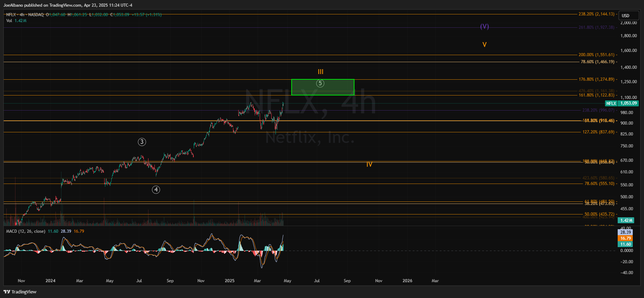Image resolution: width=644 pixels, height=298 pixels.
Task: Click the 2025 label on time axis
Action: (230, 281)
